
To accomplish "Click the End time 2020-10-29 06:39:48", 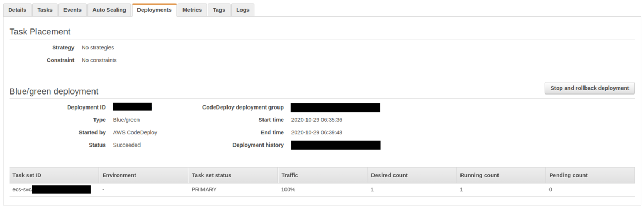I will click(317, 132).
